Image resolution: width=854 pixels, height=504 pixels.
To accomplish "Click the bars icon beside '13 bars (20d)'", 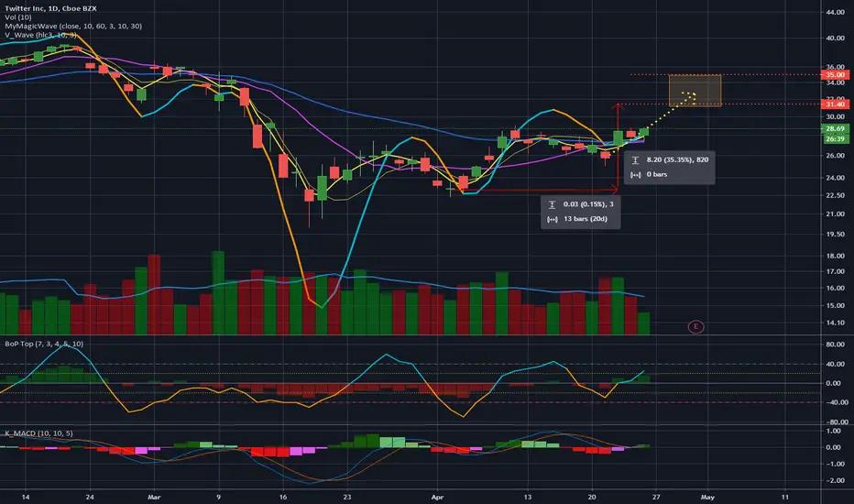I will (x=552, y=219).
